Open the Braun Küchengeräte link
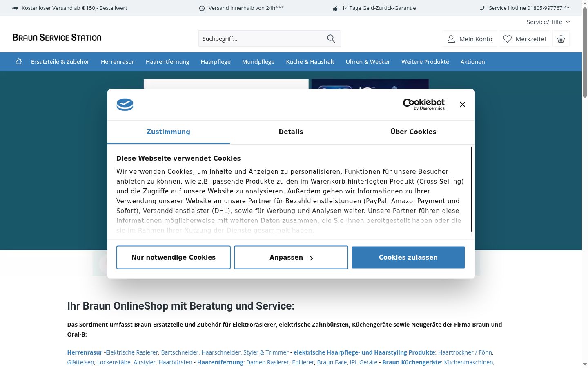 click(x=412, y=362)
